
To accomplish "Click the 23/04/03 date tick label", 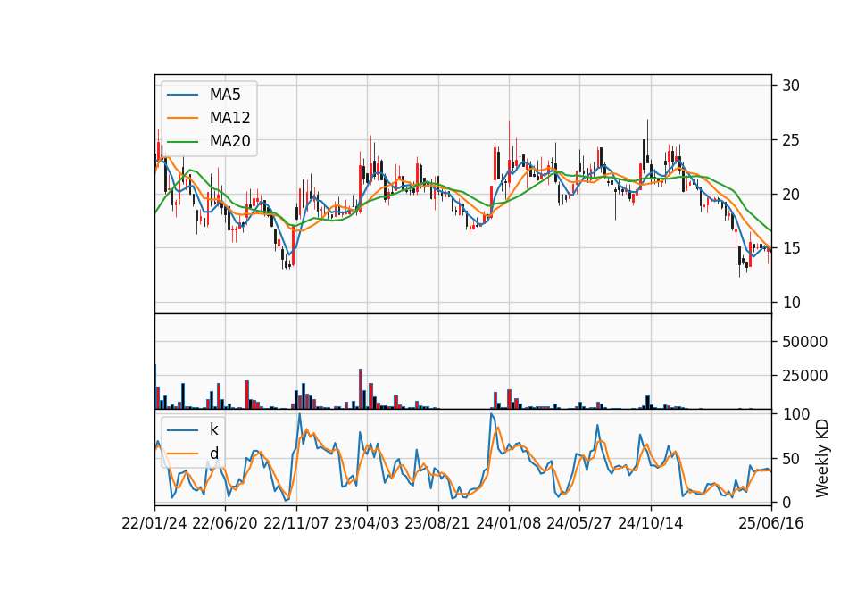I will [367, 523].
